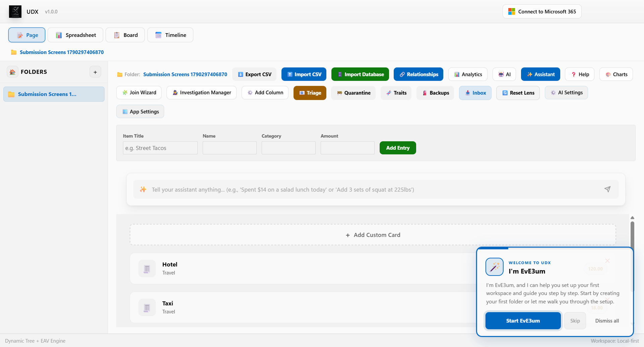Open AI Settings
The image size is (644, 347).
coord(566,93)
